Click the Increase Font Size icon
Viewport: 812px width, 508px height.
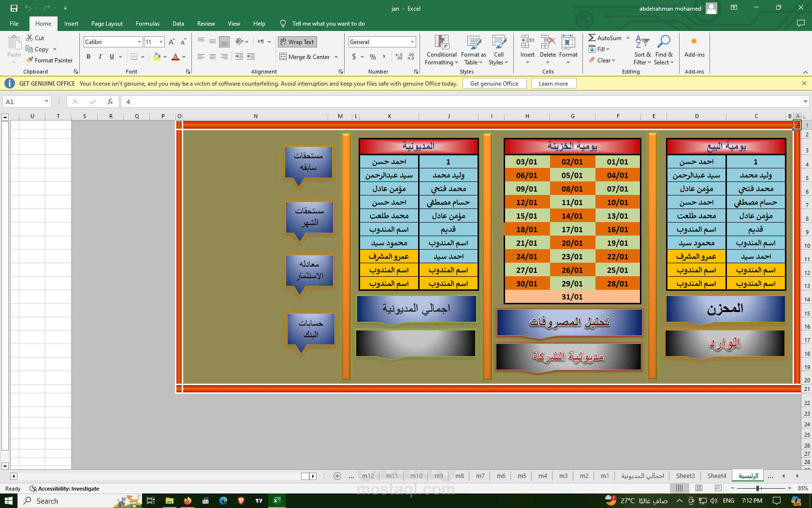pos(172,42)
